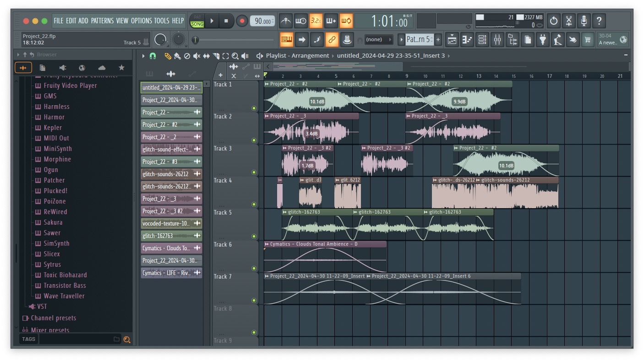Open the Channel rack window

482,40
